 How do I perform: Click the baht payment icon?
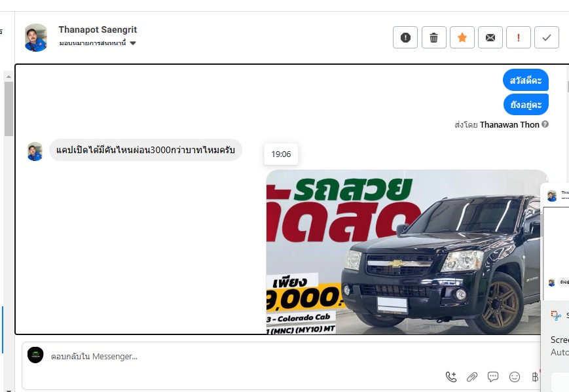(535, 377)
